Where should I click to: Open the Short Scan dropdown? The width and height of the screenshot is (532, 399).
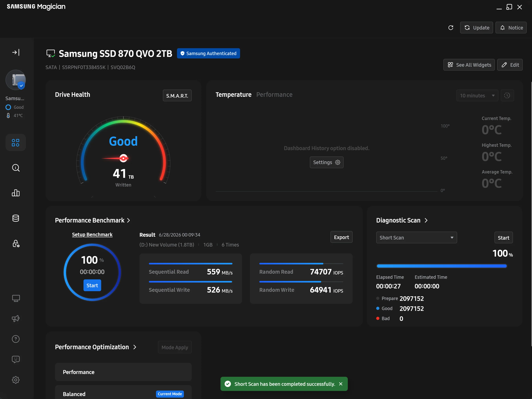point(416,238)
